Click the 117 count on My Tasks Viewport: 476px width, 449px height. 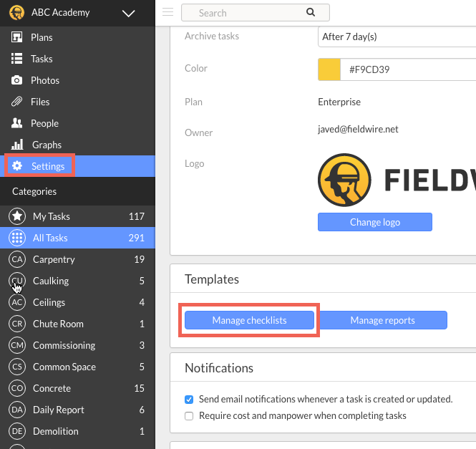(x=136, y=216)
